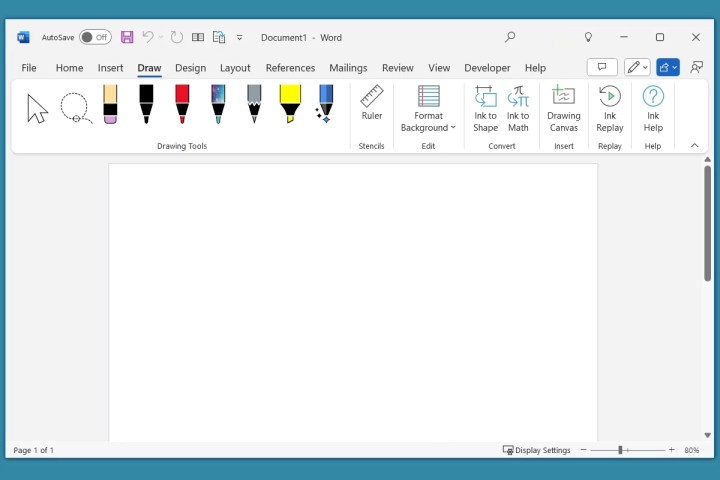Image resolution: width=720 pixels, height=480 pixels.
Task: Open Customize Quick Access Toolbar dropdown
Action: (x=240, y=38)
